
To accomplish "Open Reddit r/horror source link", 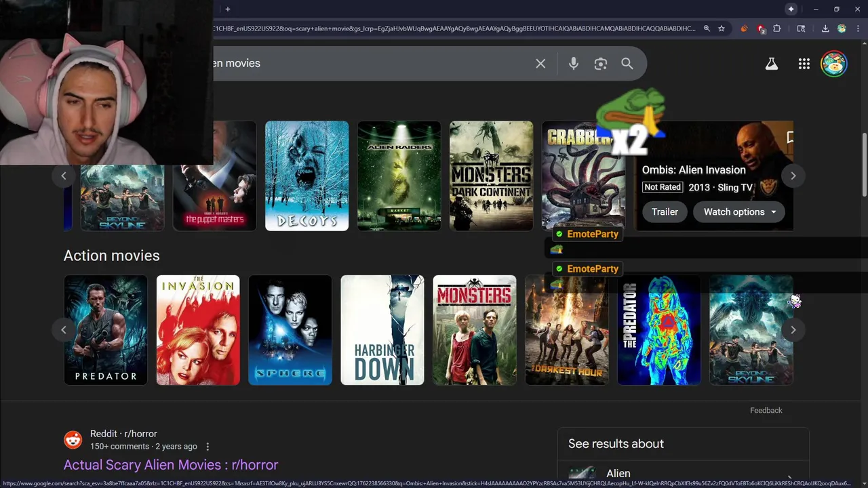I will pyautogui.click(x=123, y=434).
